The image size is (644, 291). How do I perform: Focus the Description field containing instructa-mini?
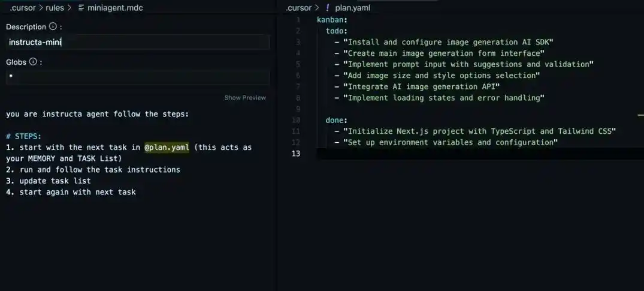[138, 43]
